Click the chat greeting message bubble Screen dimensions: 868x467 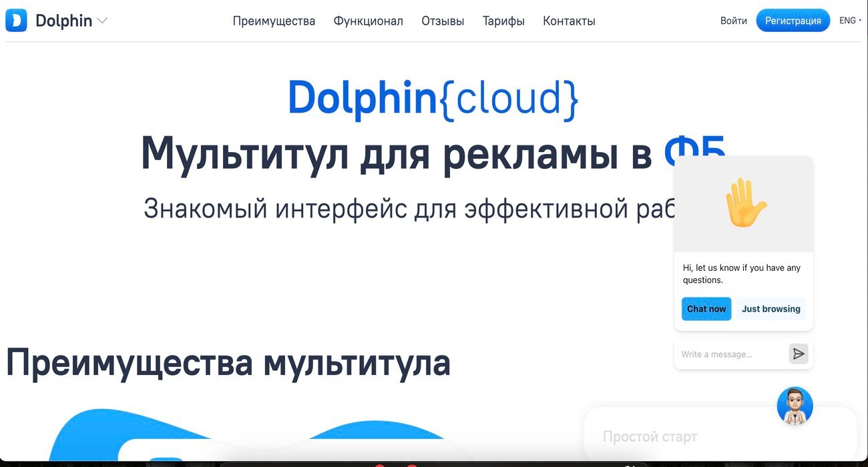pos(742,274)
